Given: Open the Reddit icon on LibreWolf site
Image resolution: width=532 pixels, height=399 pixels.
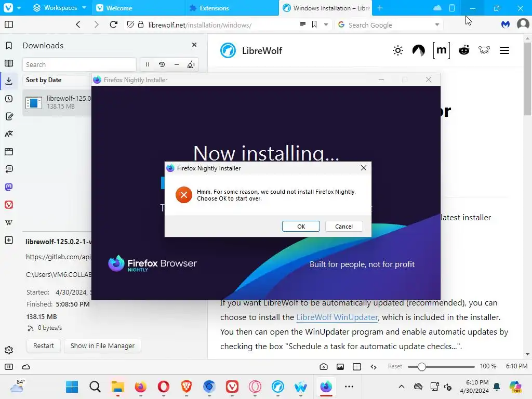Looking at the screenshot, I should coord(464,50).
